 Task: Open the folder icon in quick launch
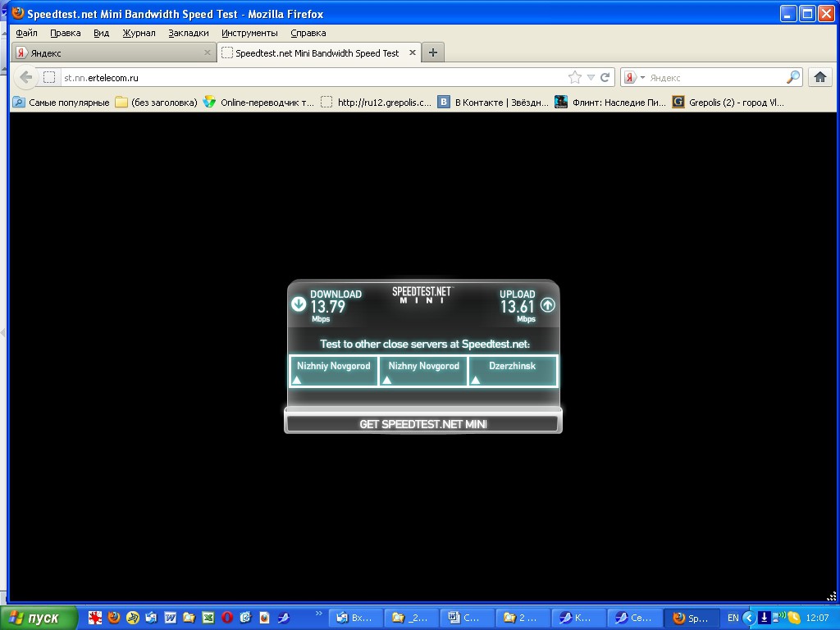pyautogui.click(x=189, y=618)
